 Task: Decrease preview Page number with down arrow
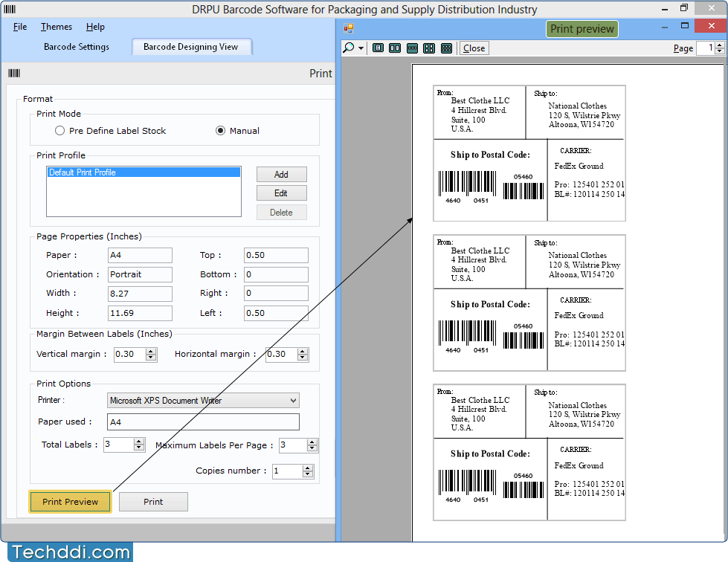pos(720,51)
